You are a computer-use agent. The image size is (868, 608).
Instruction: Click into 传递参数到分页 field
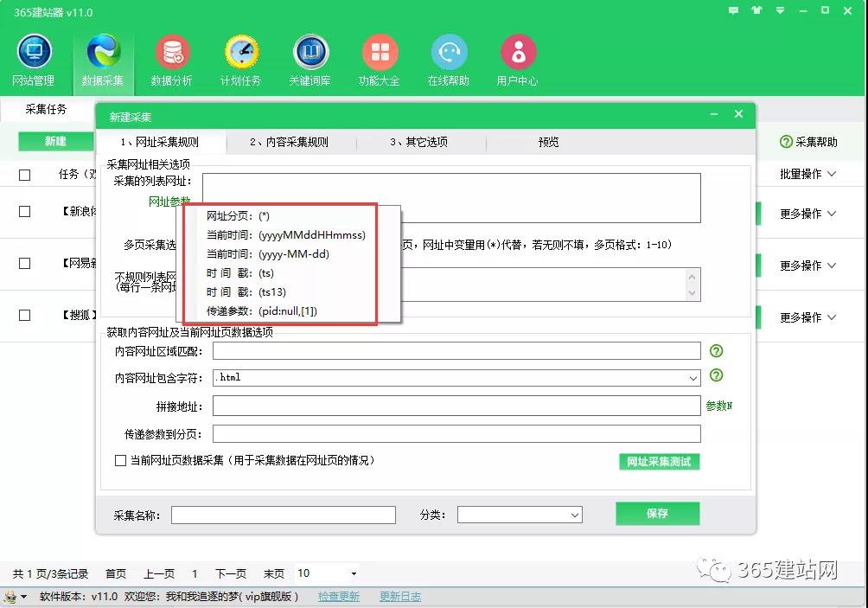tap(456, 434)
